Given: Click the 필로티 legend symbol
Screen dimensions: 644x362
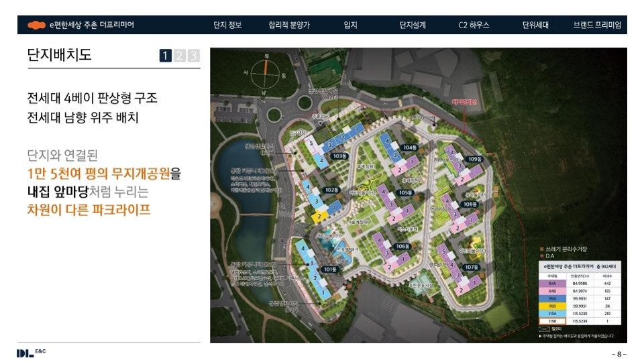Looking at the screenshot, I should pyautogui.click(x=544, y=328).
